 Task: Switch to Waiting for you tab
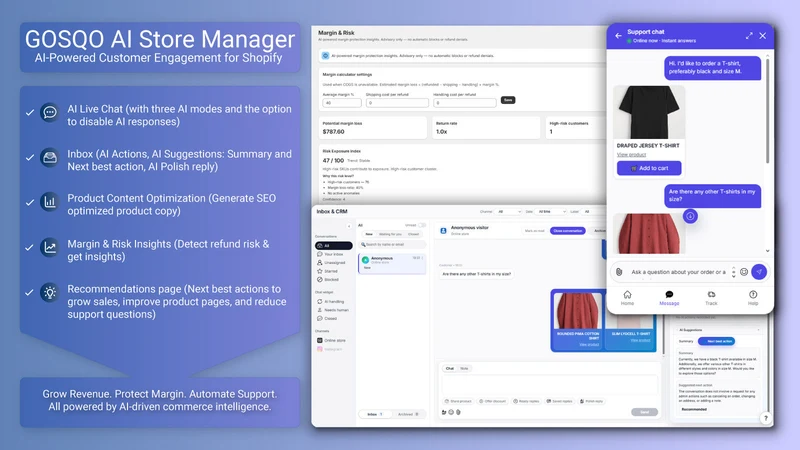(390, 234)
